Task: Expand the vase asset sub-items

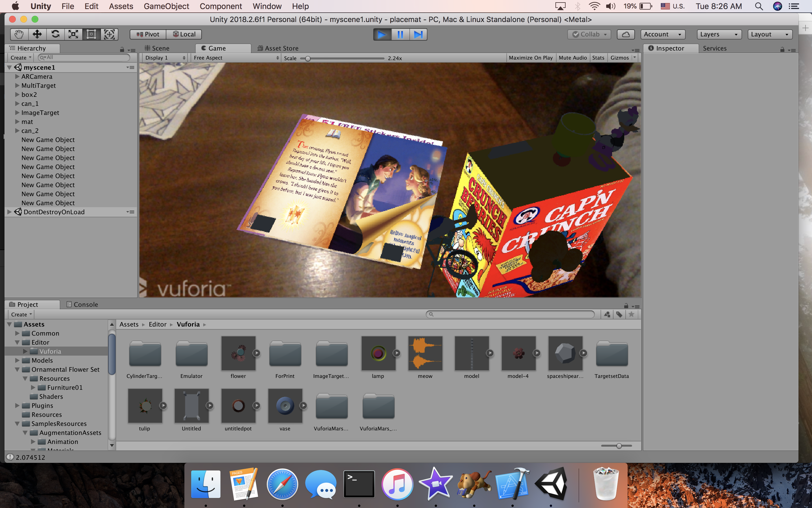Action: click(x=303, y=406)
